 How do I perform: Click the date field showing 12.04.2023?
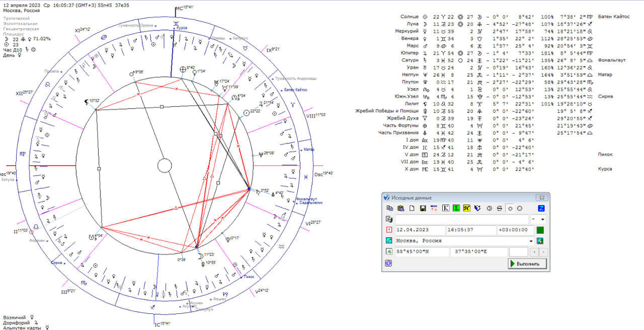point(420,230)
